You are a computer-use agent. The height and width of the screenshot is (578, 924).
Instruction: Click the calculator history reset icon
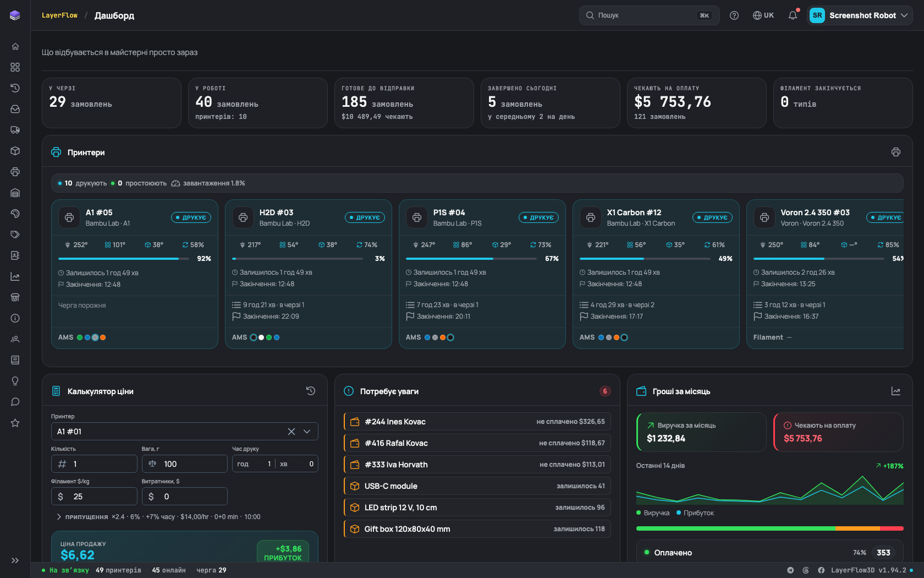tap(311, 391)
